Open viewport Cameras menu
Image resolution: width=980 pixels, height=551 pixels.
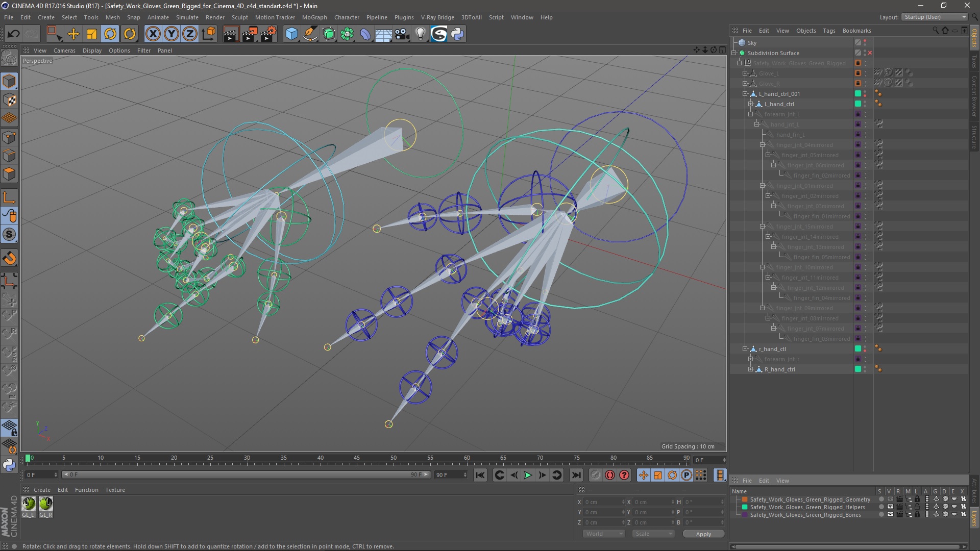pos(64,51)
